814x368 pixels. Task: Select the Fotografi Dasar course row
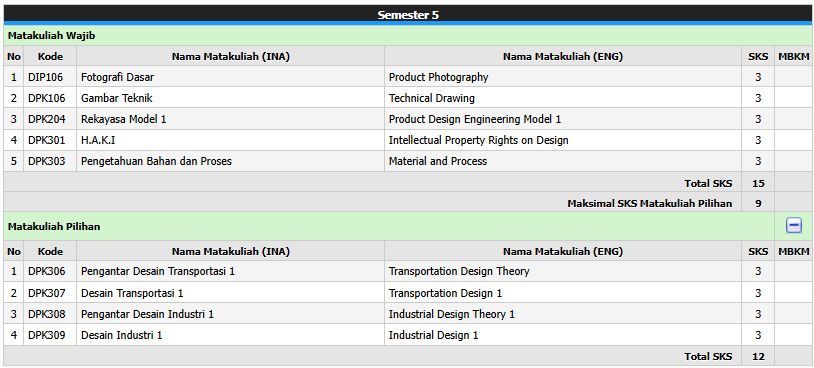(408, 77)
